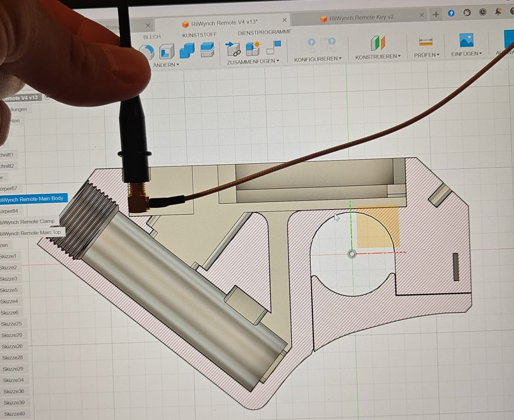Select the Measure ruler icon above Prüfen
514x420 pixels.
[426, 42]
